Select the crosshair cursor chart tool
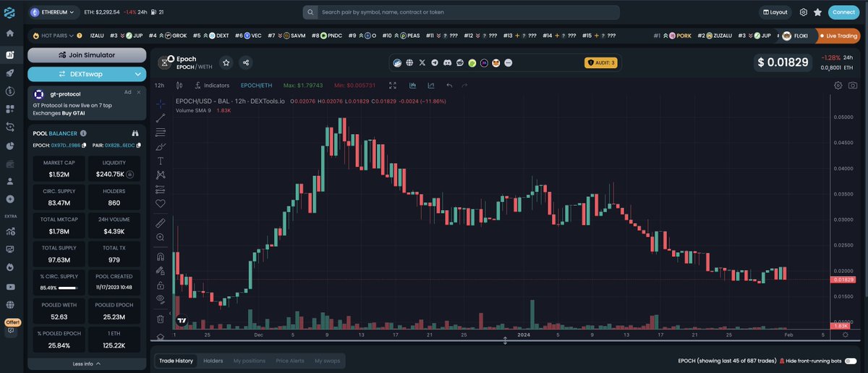This screenshot has height=373, width=868. 161,104
